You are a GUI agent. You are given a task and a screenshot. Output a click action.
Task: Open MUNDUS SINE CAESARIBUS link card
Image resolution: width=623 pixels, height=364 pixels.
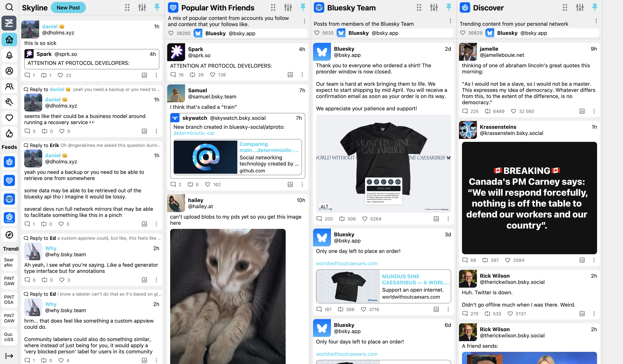coord(383,286)
